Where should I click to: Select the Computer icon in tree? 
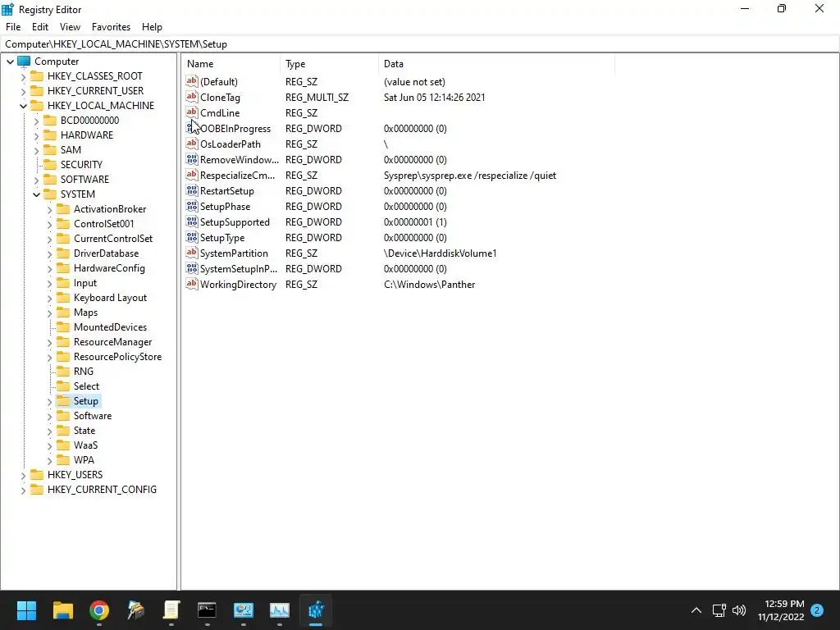[24, 61]
